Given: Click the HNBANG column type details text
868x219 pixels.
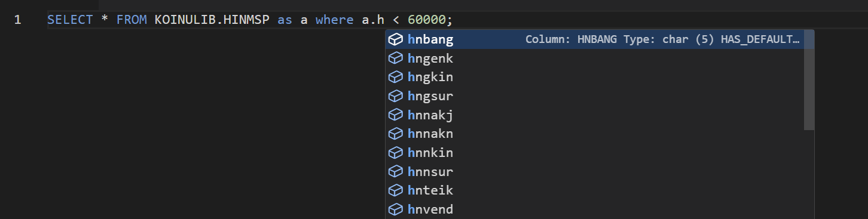Looking at the screenshot, I should (x=662, y=39).
